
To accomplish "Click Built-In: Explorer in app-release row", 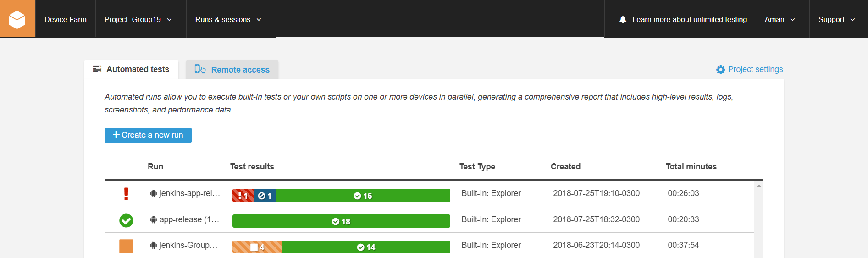I will (491, 219).
